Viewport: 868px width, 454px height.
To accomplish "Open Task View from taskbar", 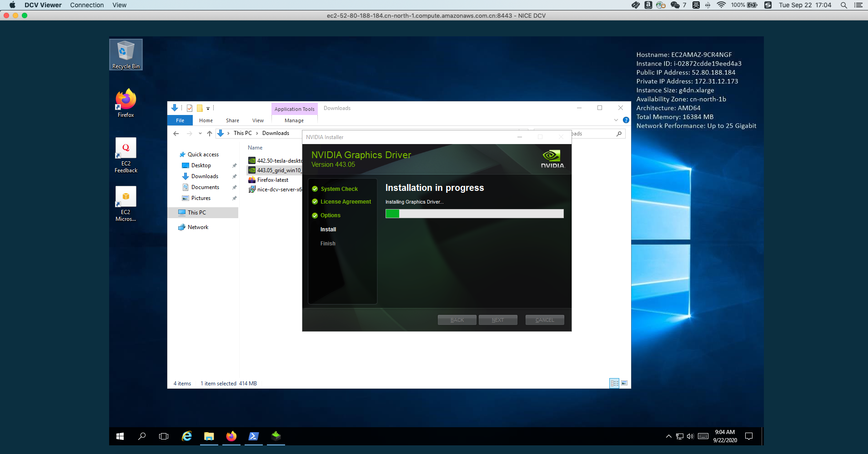I will pos(164,436).
